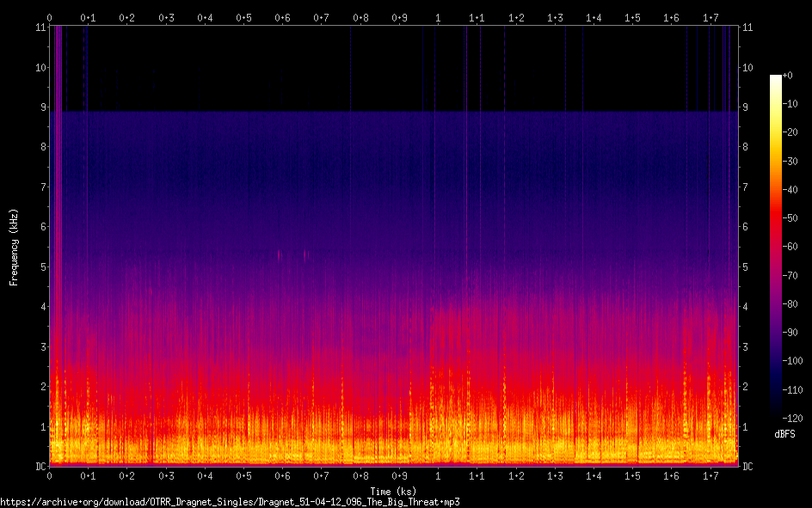This screenshot has height=508, width=812.
Task: Click the DC label on the right frequency axis
Action: [748, 467]
